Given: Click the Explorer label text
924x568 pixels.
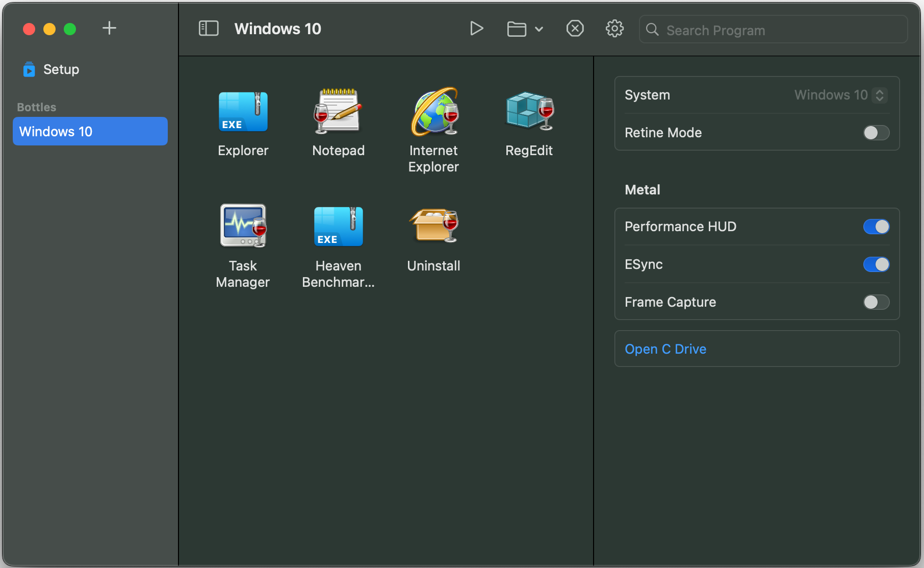Looking at the screenshot, I should click(243, 151).
